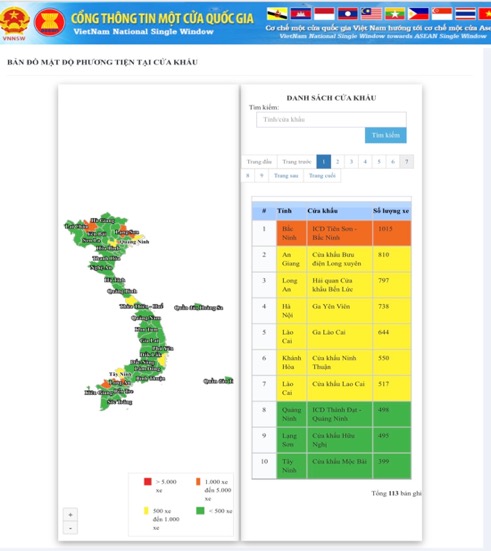Go to page 2 of the list
Viewport: 491px width, 551px height.
pos(337,162)
